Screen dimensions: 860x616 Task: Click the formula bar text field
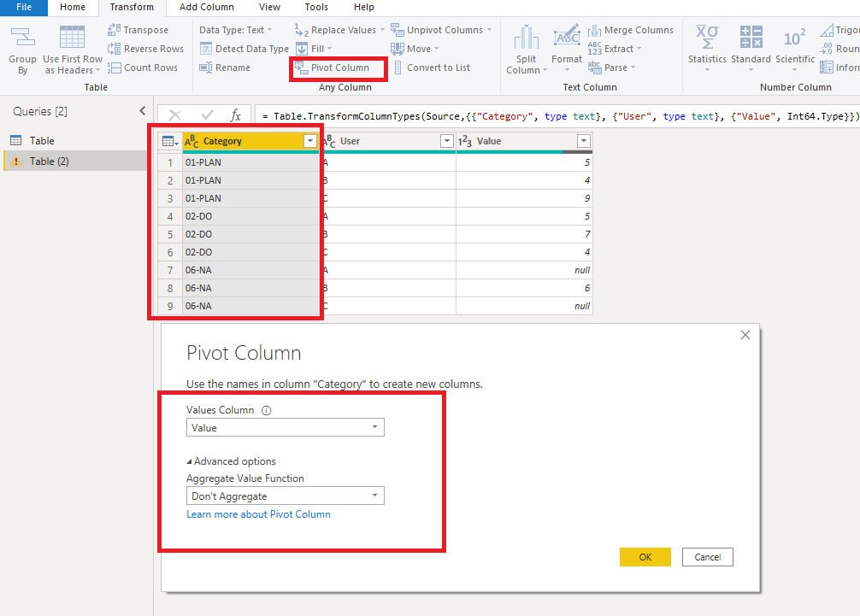557,116
